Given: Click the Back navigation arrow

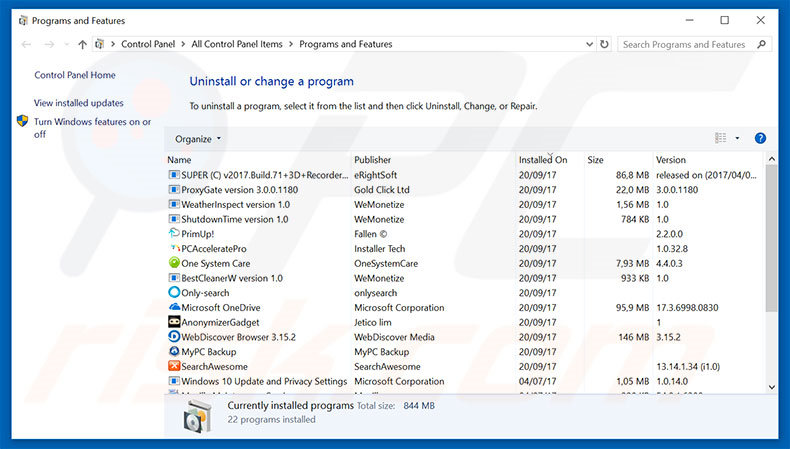Looking at the screenshot, I should 26,45.
